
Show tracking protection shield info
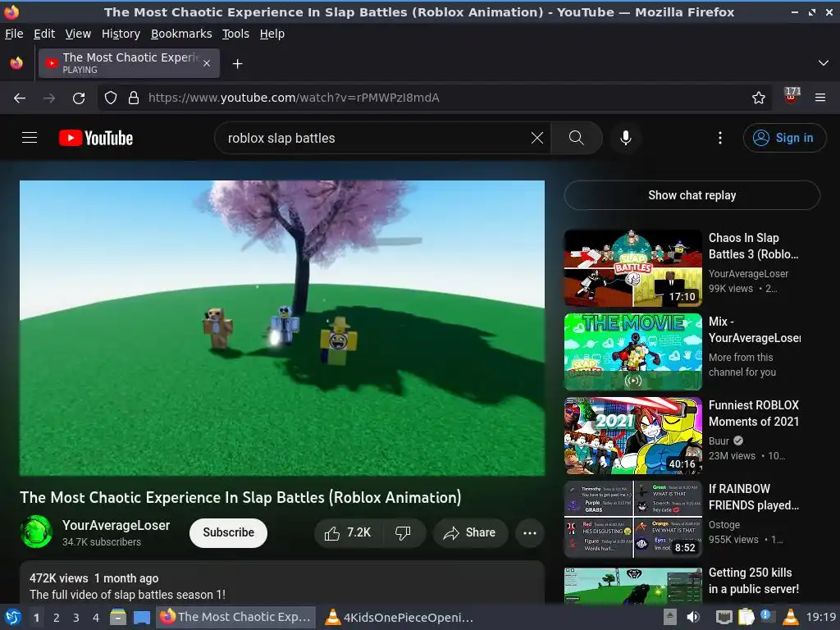[111, 98]
